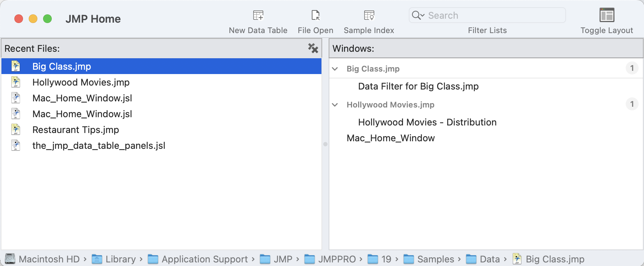644x266 pixels.
Task: Click the panel splitter handle dot
Action: click(x=325, y=144)
